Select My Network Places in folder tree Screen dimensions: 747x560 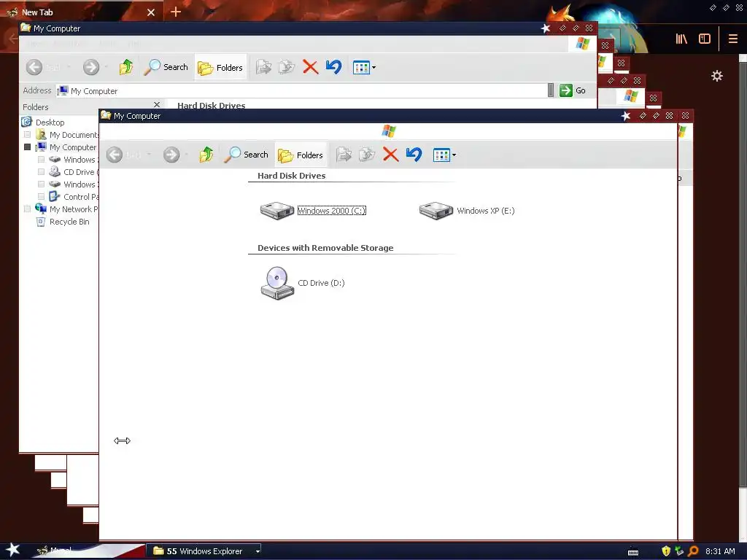[x=67, y=209]
